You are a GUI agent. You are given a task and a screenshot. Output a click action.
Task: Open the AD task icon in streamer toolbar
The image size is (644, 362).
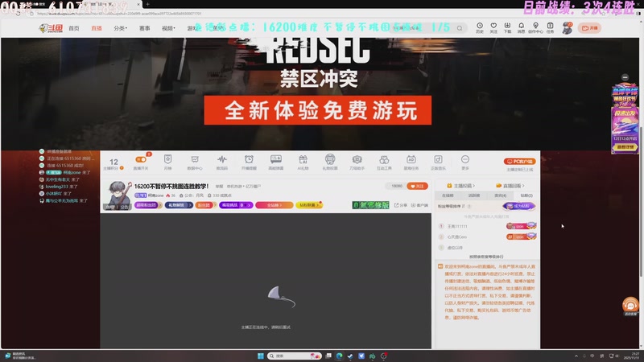point(411,162)
